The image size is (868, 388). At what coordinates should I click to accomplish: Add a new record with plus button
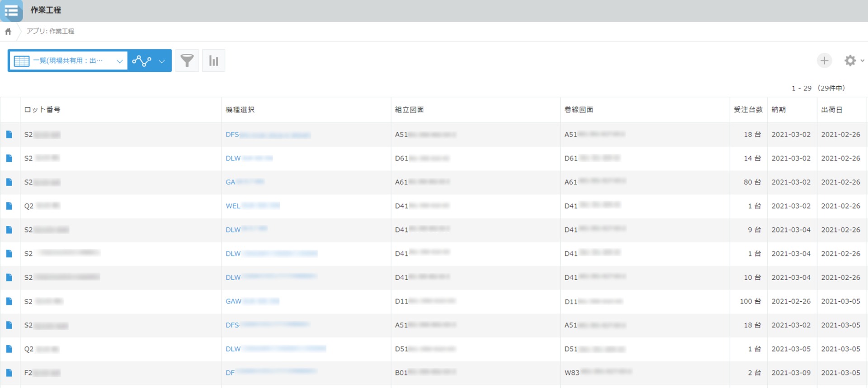824,61
